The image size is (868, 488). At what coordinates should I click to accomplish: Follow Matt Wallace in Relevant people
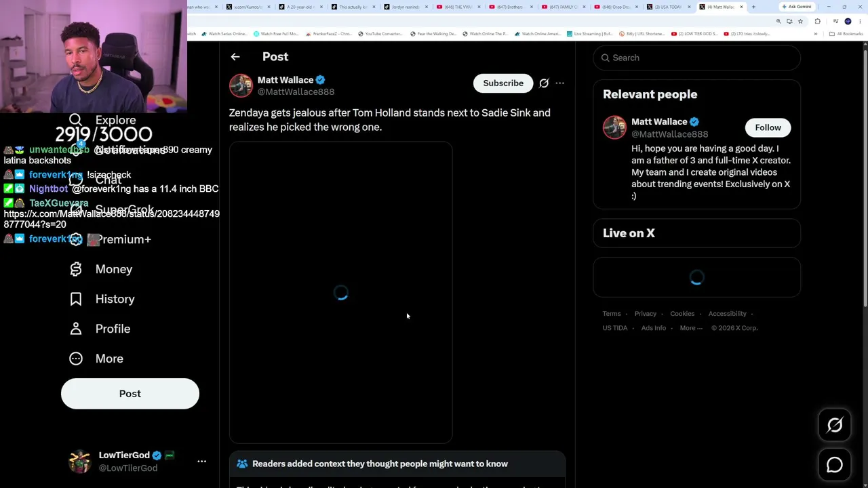click(768, 127)
